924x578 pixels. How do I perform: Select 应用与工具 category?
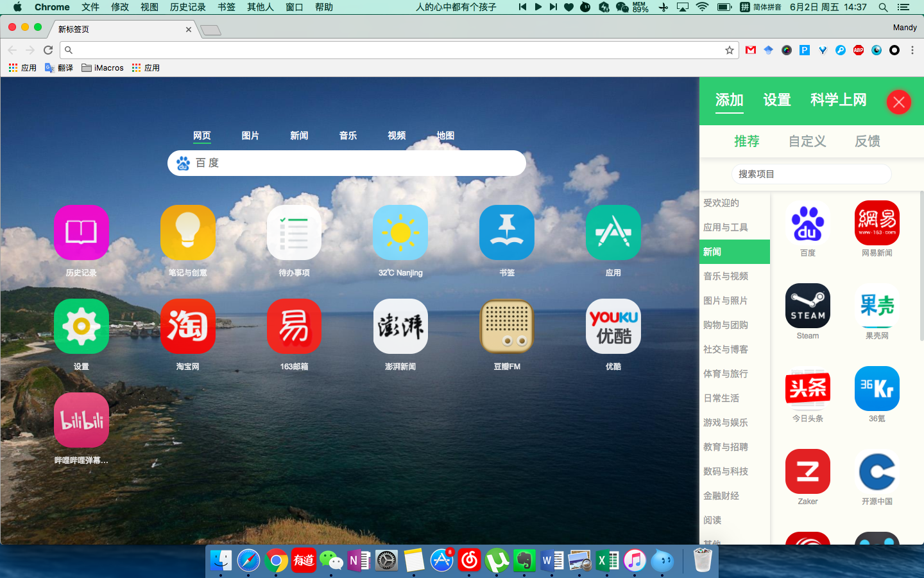coord(735,227)
